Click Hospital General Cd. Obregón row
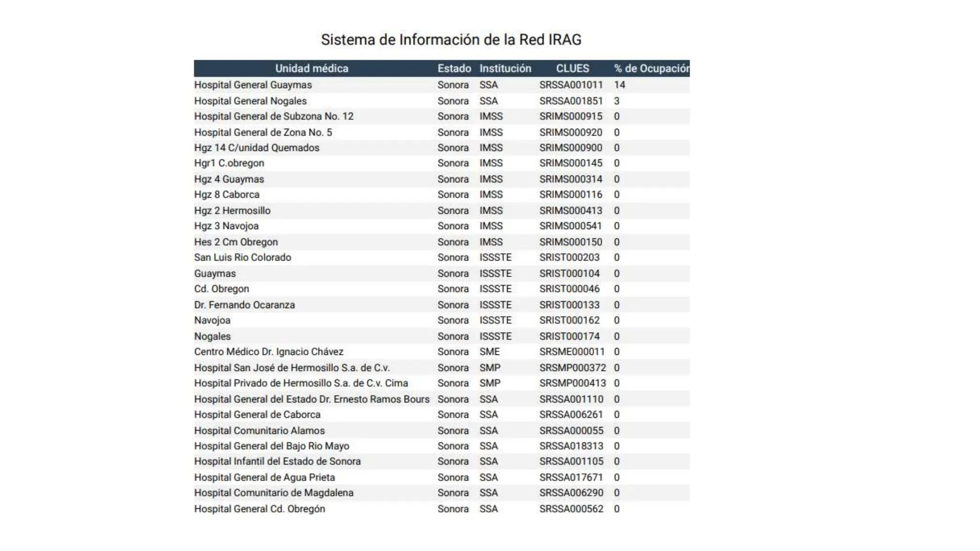 [259, 509]
